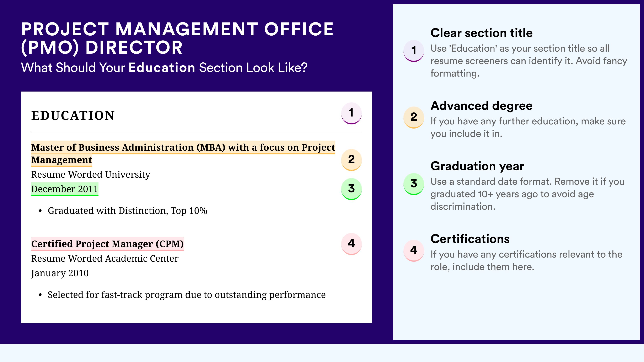Click the number 1 badge next to Clear section title

(414, 51)
